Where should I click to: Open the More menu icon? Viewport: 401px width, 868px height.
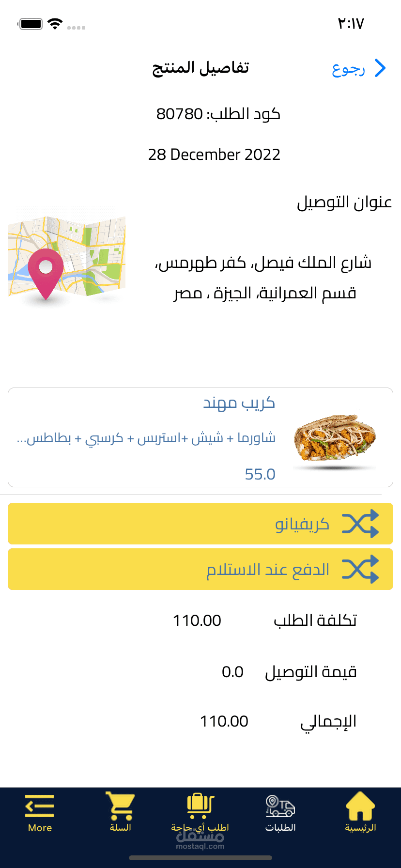40,806
